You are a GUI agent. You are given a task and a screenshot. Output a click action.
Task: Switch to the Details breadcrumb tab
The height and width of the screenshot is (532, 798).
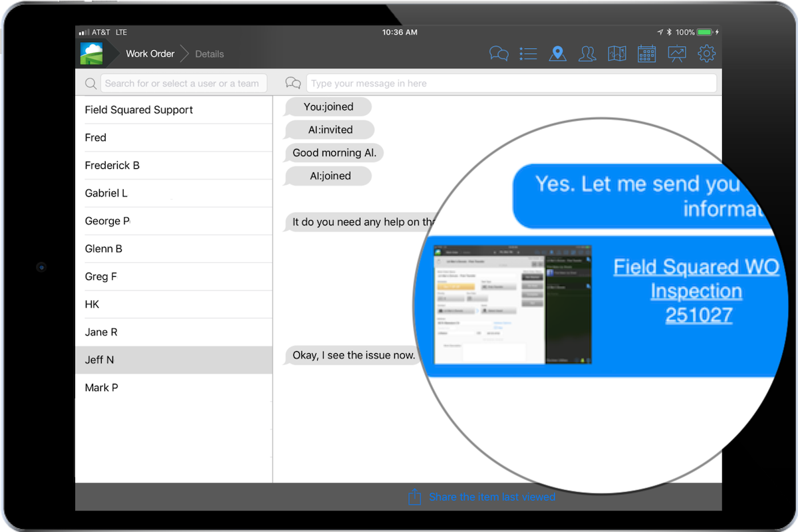[209, 54]
